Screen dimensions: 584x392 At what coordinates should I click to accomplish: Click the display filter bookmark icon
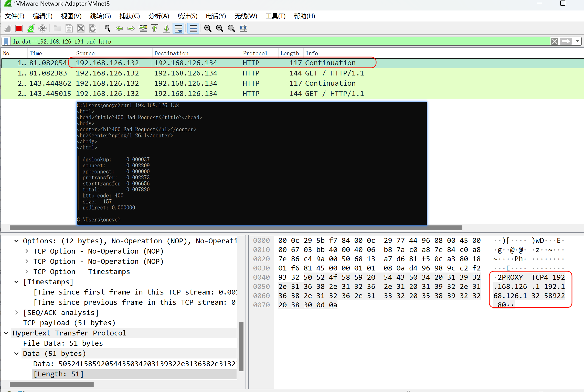pos(6,41)
